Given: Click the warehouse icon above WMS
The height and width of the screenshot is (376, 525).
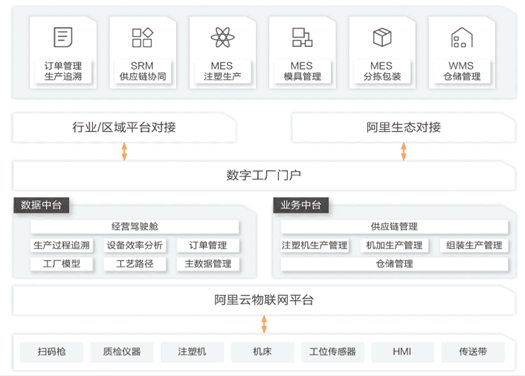Looking at the screenshot, I should click(462, 37).
